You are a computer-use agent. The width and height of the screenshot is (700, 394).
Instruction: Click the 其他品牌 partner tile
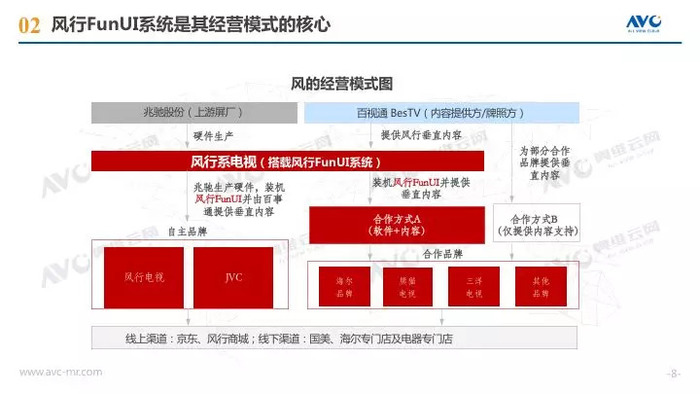[x=541, y=286]
